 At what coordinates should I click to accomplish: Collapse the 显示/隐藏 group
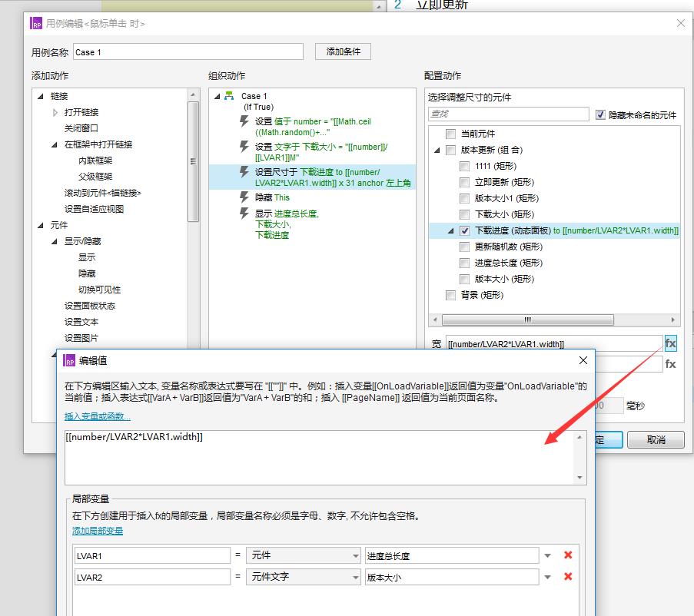coord(55,241)
